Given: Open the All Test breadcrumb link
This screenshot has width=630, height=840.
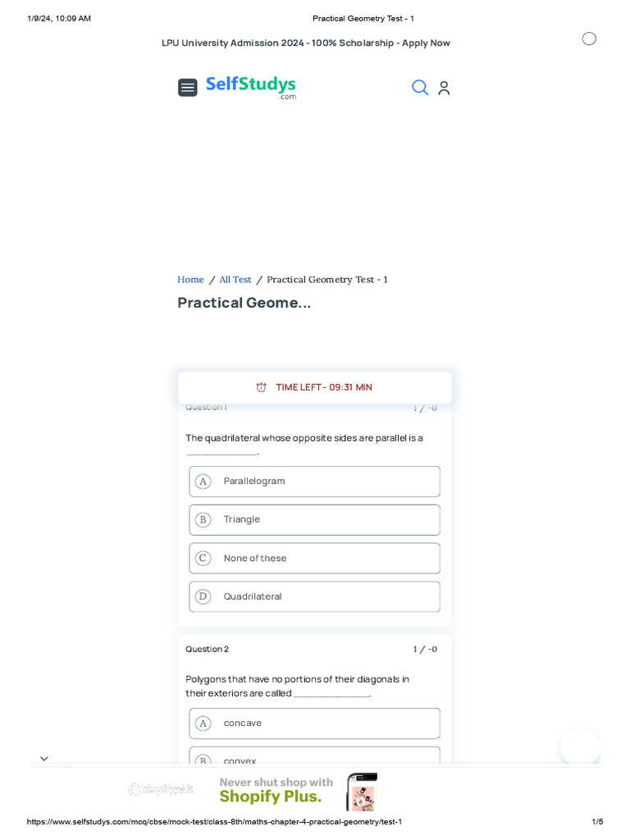Looking at the screenshot, I should [x=235, y=280].
